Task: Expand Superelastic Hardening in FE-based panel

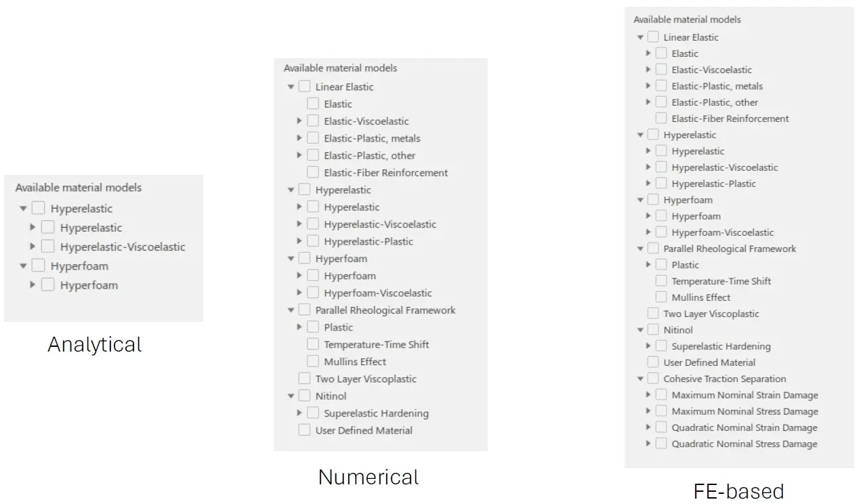Action: click(648, 346)
